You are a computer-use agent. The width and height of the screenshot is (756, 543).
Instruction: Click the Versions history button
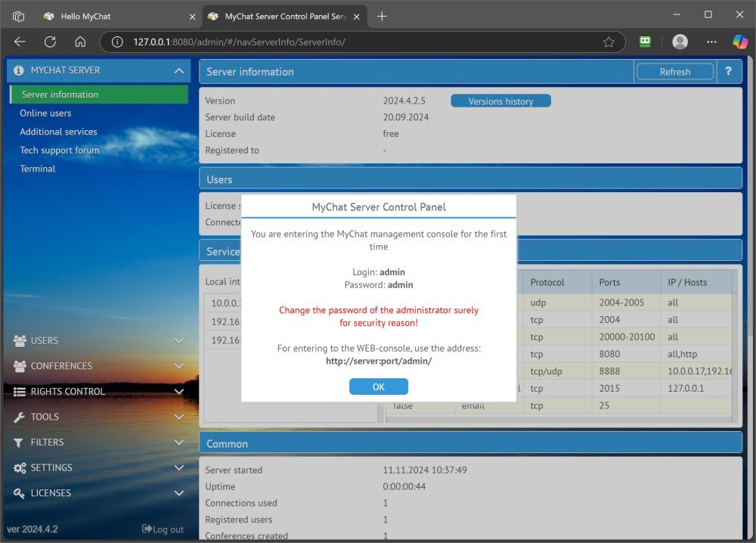click(x=500, y=101)
